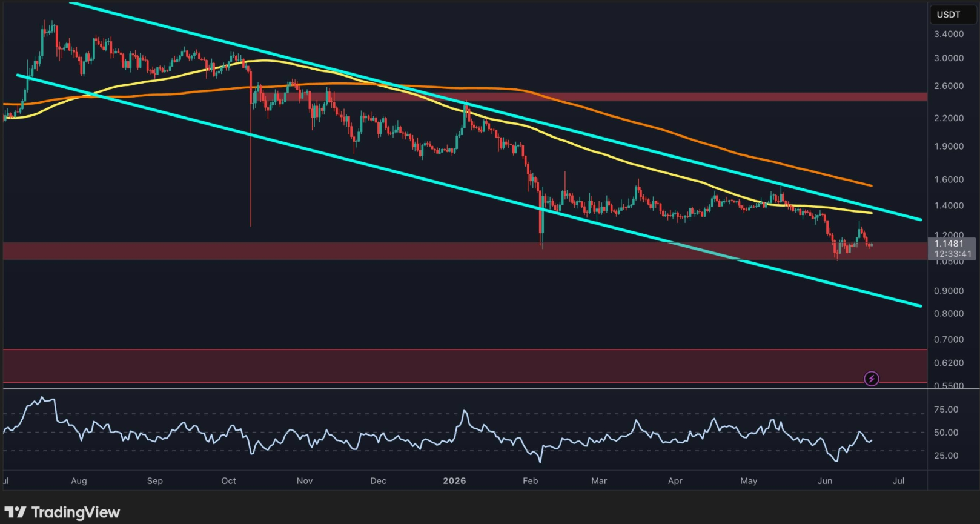This screenshot has width=980, height=524.
Task: Click the 2.2000 price axis label
Action: point(949,118)
